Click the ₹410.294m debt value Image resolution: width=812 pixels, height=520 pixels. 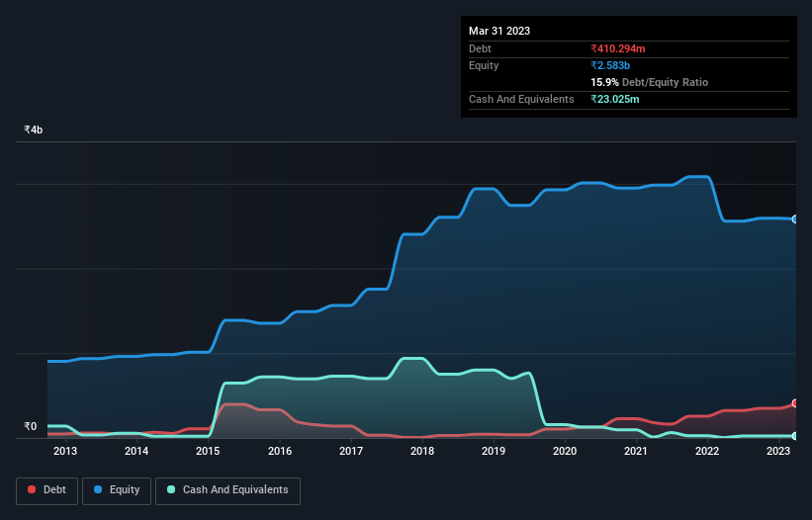tap(618, 48)
